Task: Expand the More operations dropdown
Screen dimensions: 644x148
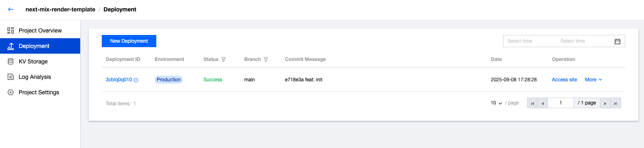Action: 594,80
